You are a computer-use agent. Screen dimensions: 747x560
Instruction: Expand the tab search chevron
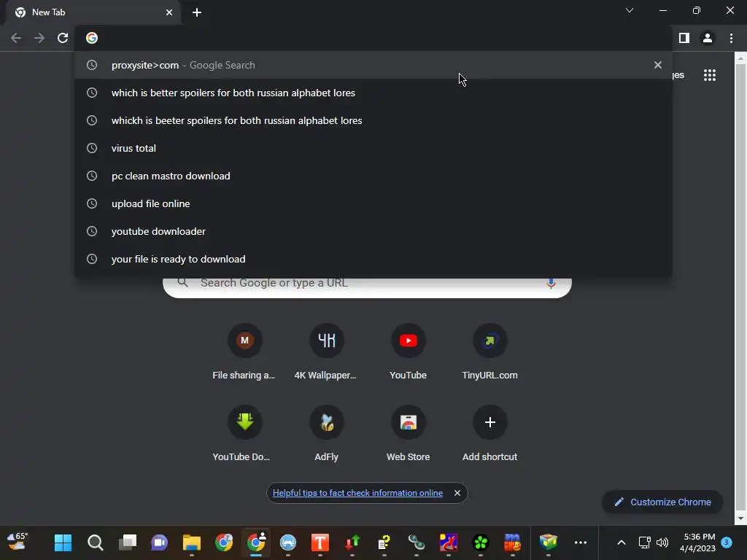pyautogui.click(x=630, y=10)
